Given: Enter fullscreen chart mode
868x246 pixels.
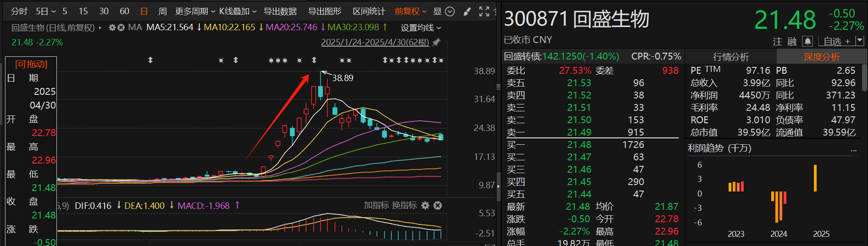Looking at the screenshot, I should click(484, 11).
